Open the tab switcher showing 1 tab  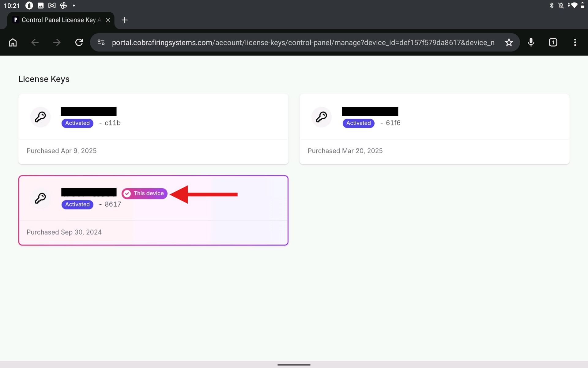pyautogui.click(x=553, y=42)
